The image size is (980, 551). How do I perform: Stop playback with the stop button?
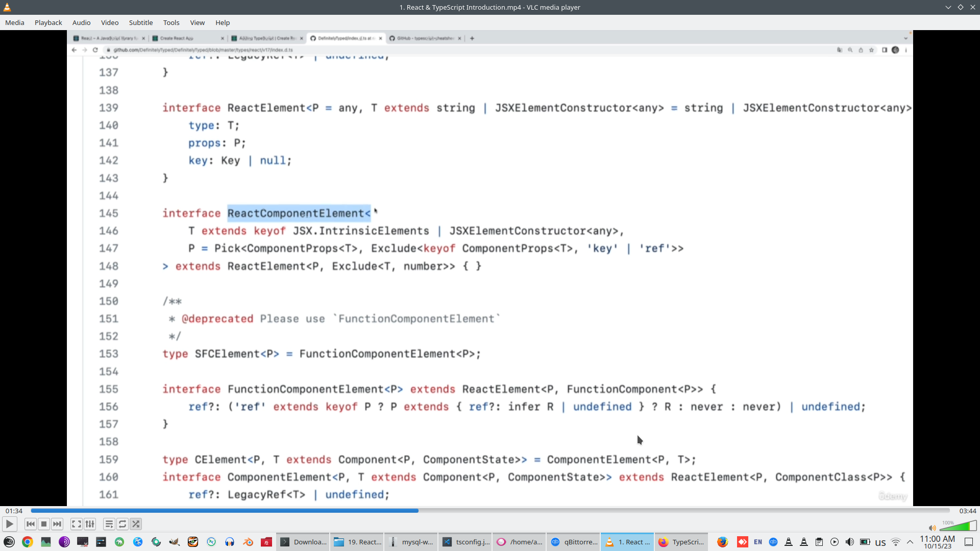44,524
